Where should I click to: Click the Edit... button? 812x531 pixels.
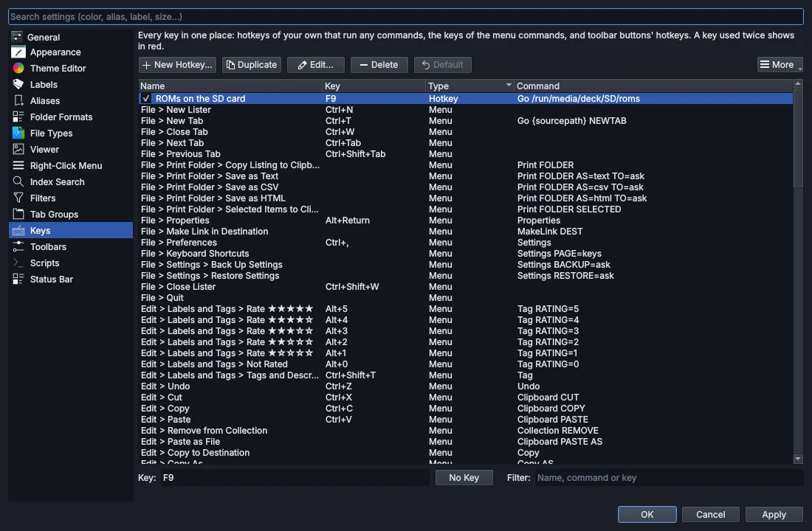tap(315, 65)
